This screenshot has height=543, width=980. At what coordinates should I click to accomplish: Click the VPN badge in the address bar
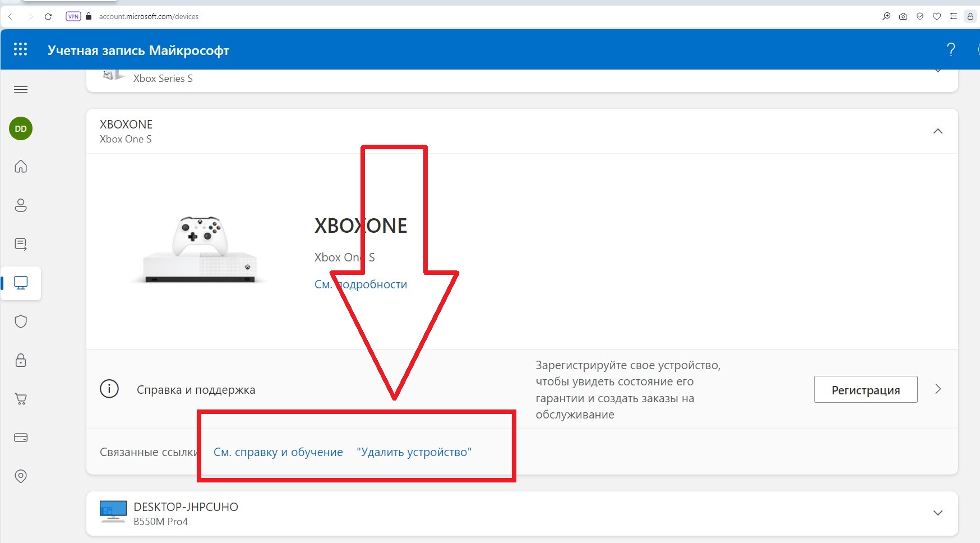[73, 16]
